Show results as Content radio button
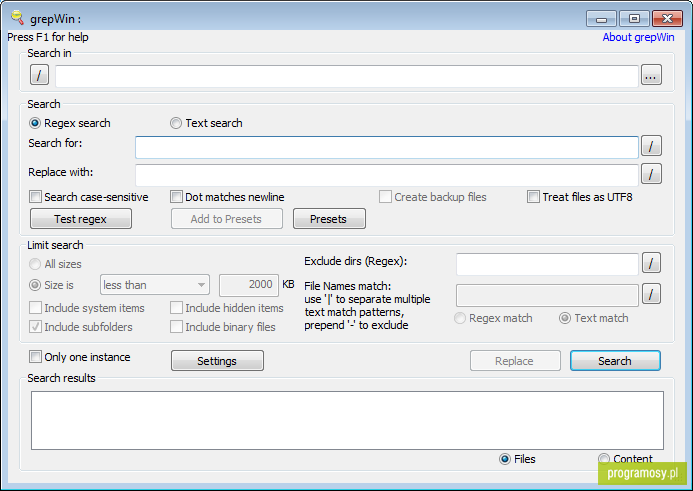 [604, 459]
